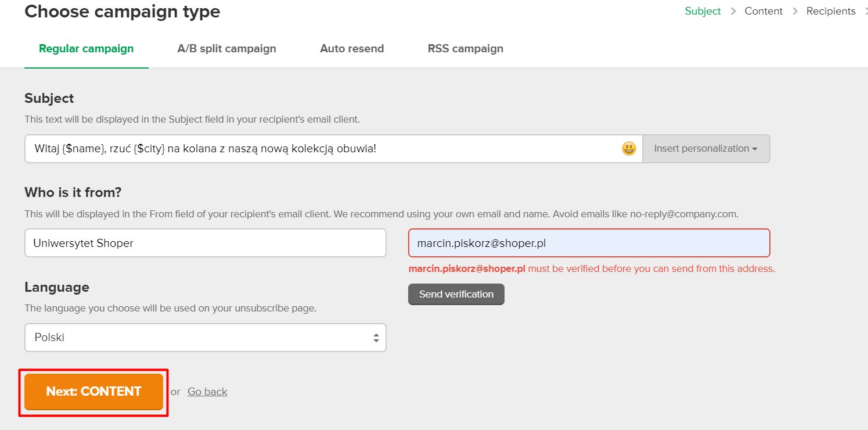Click the Choose campaign type heading
The image size is (868, 430).
pyautogui.click(x=122, y=12)
